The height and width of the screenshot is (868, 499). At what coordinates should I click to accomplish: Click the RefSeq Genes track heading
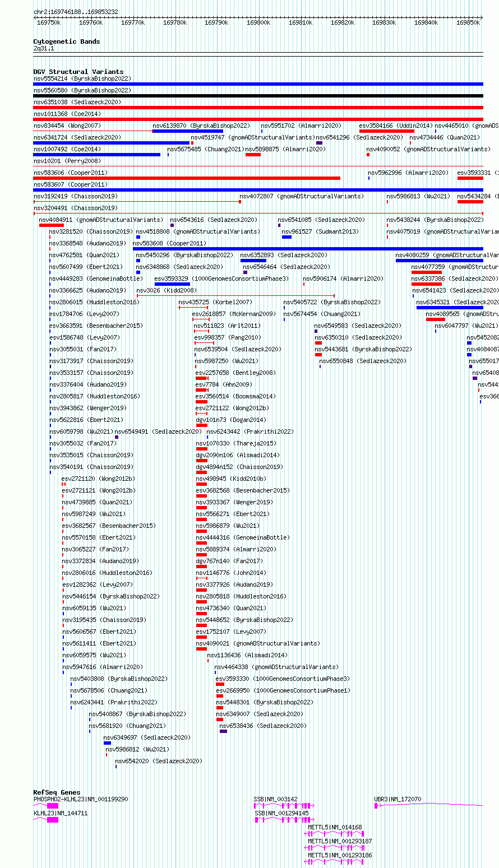[57, 792]
